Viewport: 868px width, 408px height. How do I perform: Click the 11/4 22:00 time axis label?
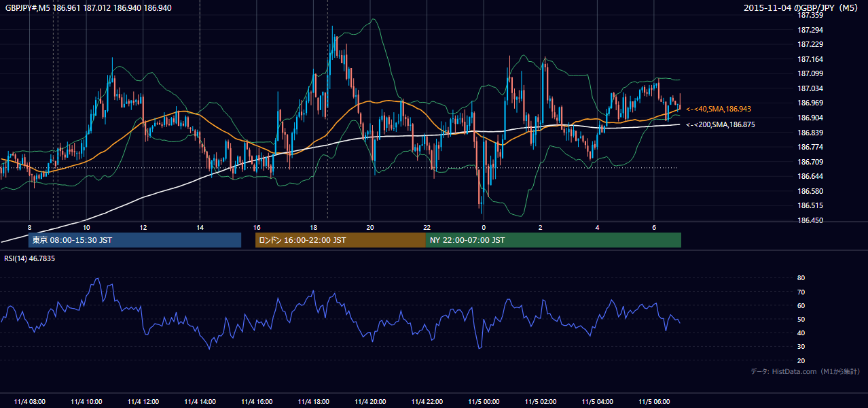(x=427, y=401)
